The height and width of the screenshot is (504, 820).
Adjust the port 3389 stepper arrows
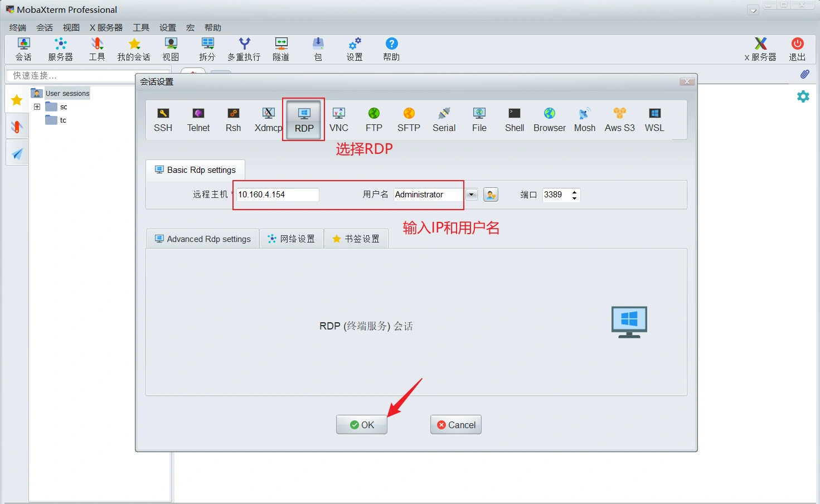tap(574, 195)
